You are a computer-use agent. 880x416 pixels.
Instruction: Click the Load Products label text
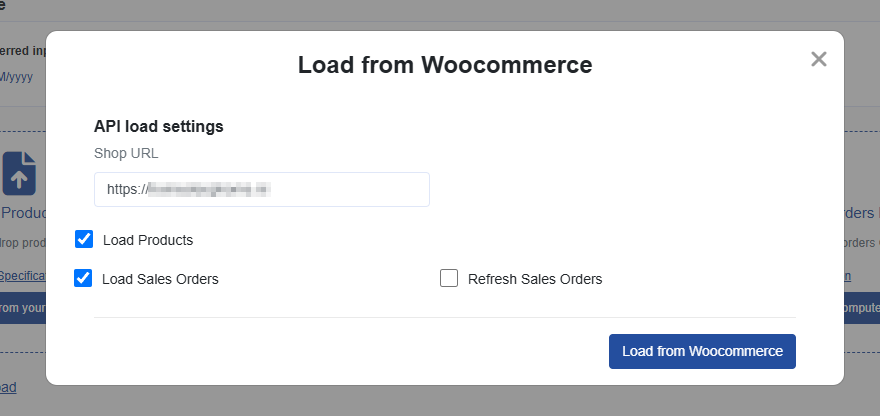148,240
